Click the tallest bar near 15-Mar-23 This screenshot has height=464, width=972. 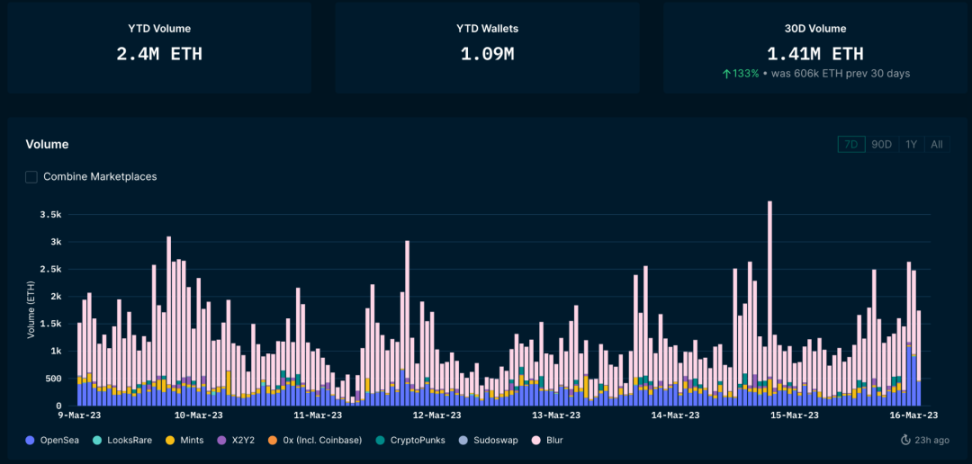(769, 300)
